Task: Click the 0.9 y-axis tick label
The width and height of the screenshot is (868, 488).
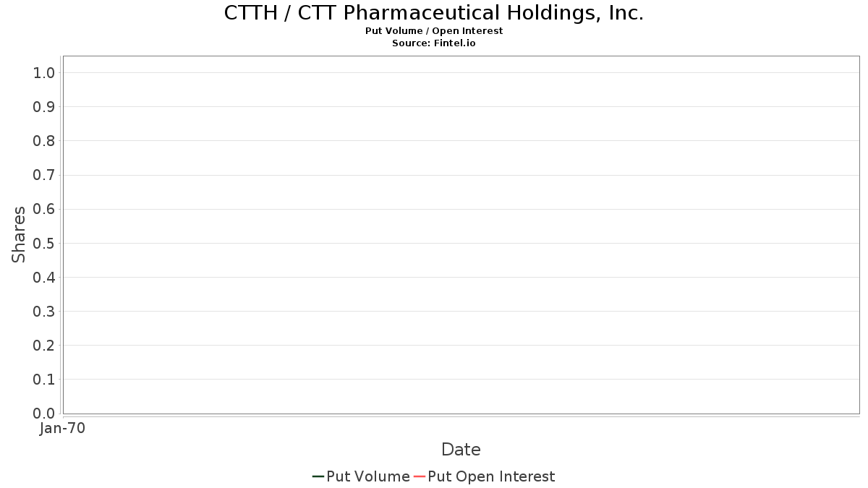Action: pyautogui.click(x=44, y=107)
